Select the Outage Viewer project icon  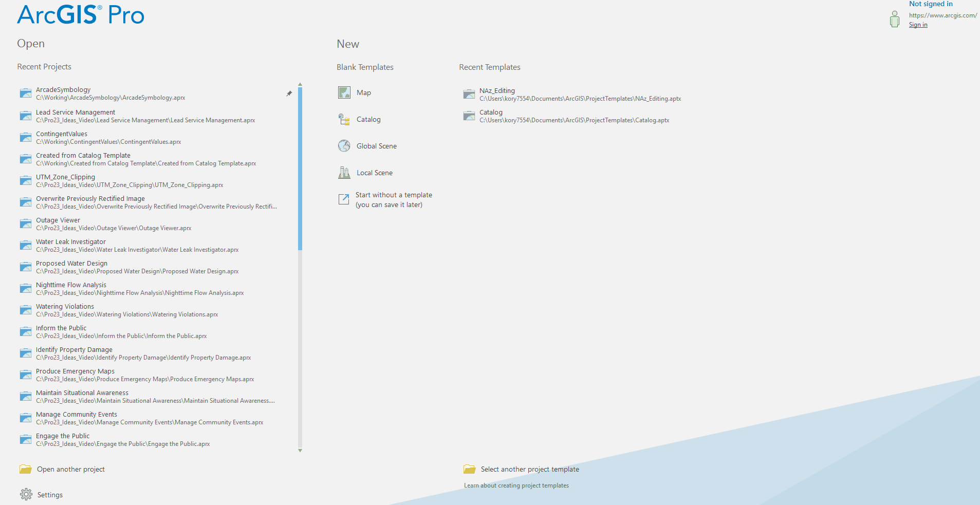pyautogui.click(x=26, y=223)
